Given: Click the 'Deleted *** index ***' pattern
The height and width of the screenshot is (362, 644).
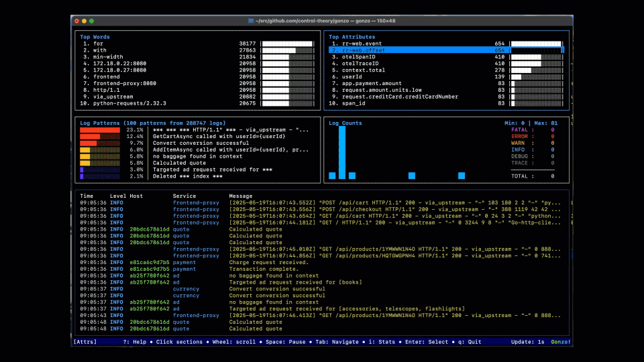Looking at the screenshot, I should [188, 176].
